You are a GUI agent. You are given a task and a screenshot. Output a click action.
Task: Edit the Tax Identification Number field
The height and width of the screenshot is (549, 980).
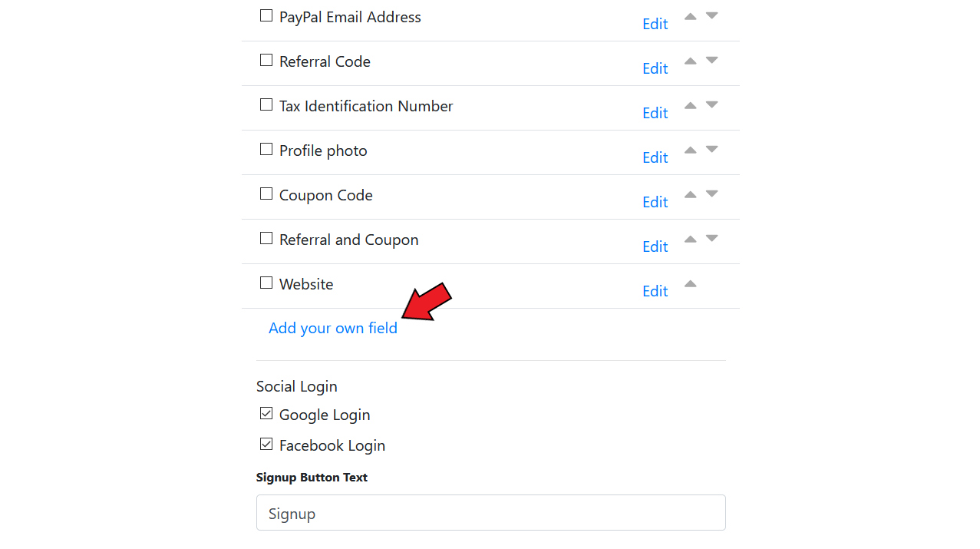655,113
